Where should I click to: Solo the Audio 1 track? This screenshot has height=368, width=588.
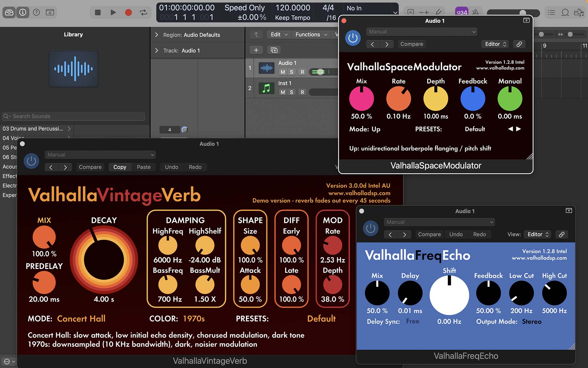[x=291, y=72]
